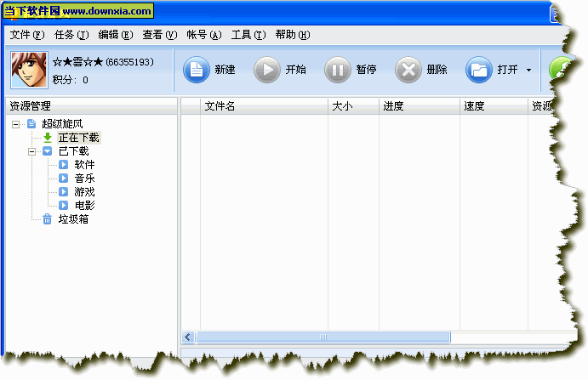Image resolution: width=588 pixels, height=380 pixels.
Task: Open the dropdown arrow next to 打开
Action: coord(528,71)
